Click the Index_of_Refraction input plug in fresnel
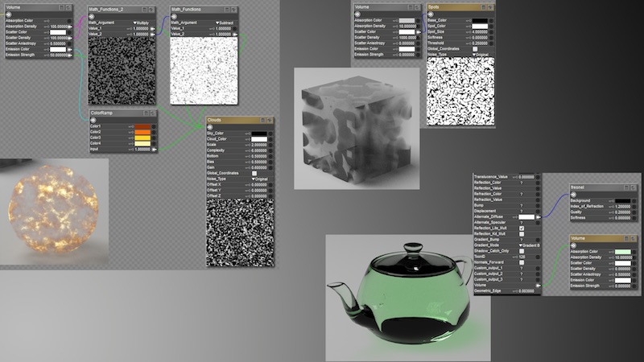Screen dimensions: 644x362 pyautogui.click(x=634, y=207)
